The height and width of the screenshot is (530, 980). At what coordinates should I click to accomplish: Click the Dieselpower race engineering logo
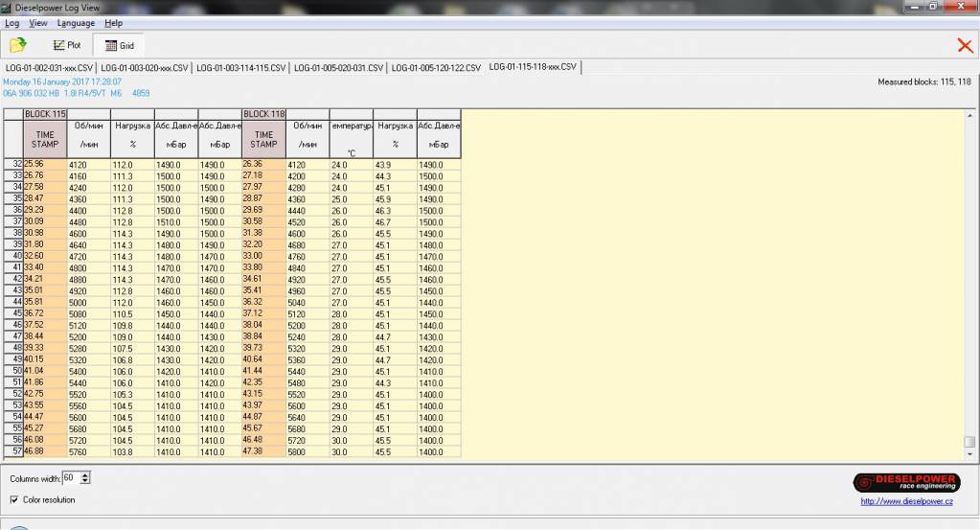point(903,482)
